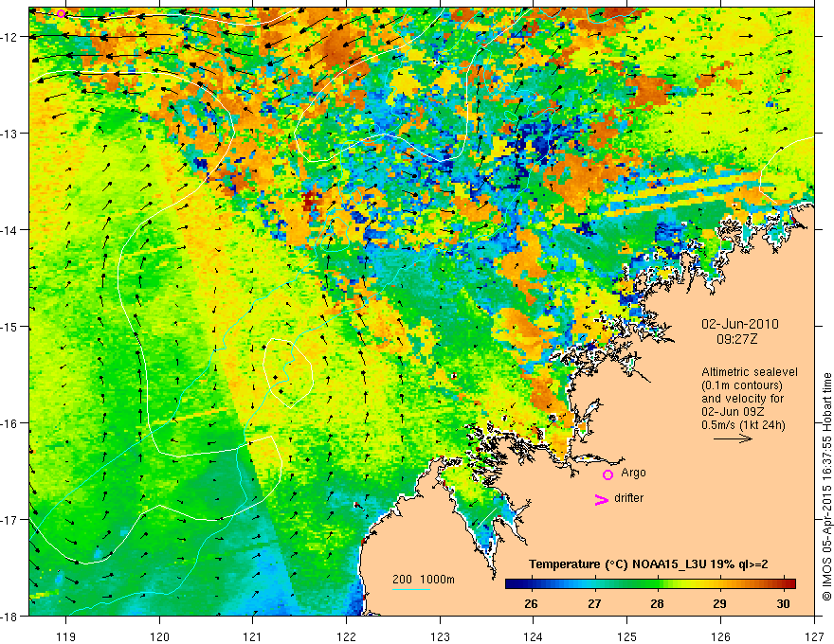834x644 pixels.
Task: Click the 26 label on temperature scale
Action: [531, 603]
